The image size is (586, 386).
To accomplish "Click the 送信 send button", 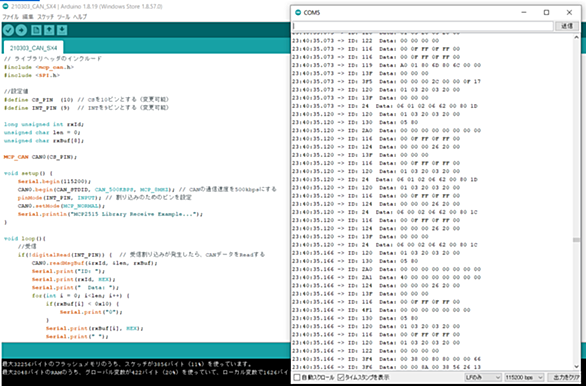I will click(x=567, y=26).
